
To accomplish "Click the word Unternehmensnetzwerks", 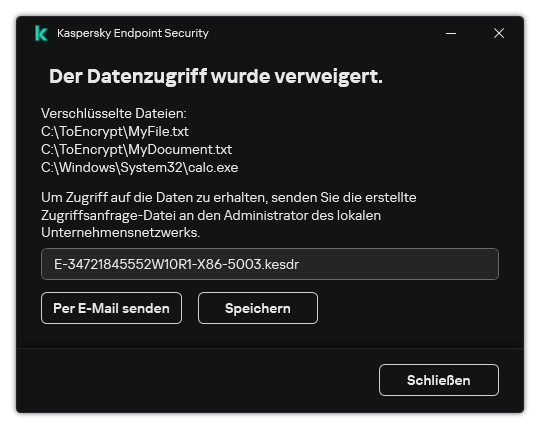I will (x=120, y=233).
